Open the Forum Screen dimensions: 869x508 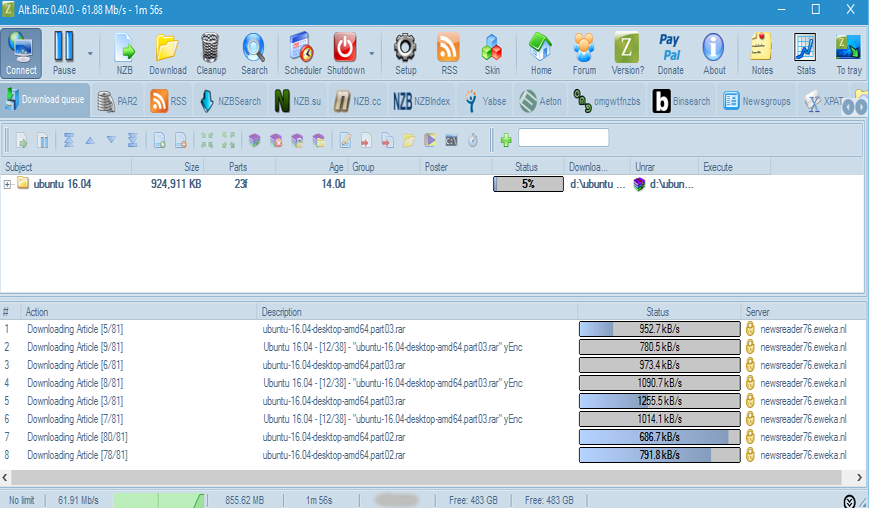coord(584,53)
